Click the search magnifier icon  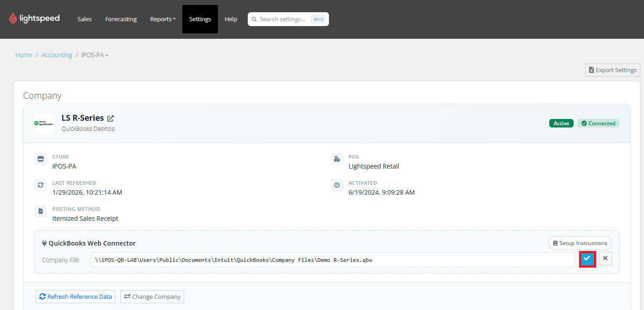coord(254,19)
